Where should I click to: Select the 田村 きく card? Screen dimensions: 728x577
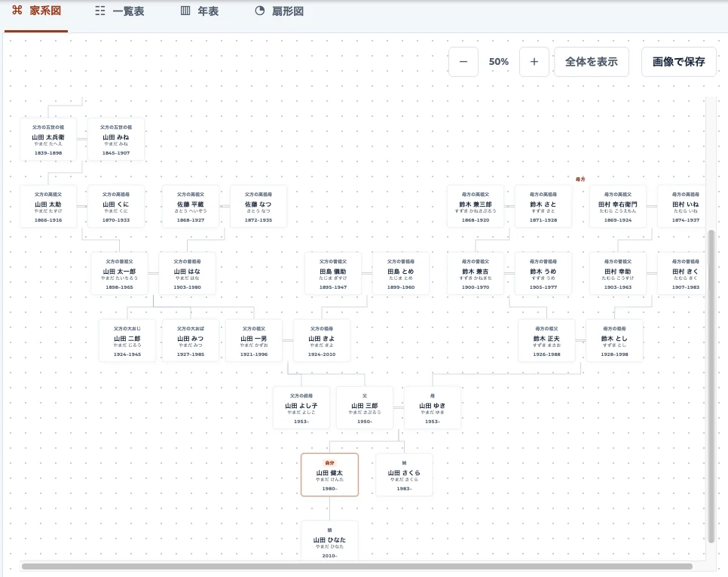[x=681, y=274]
